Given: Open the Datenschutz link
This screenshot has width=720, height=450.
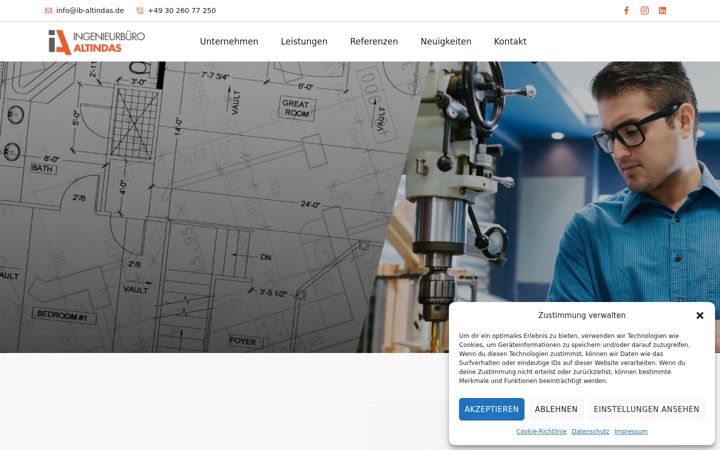Looking at the screenshot, I should pyautogui.click(x=590, y=432).
